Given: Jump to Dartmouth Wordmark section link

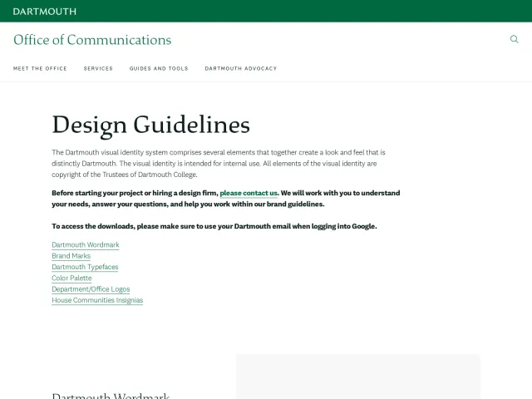Looking at the screenshot, I should (86, 245).
